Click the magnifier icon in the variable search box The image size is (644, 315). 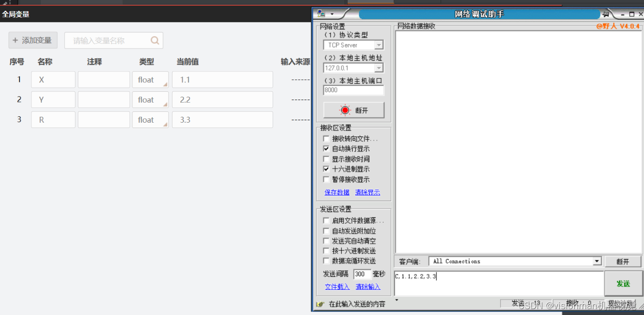155,40
